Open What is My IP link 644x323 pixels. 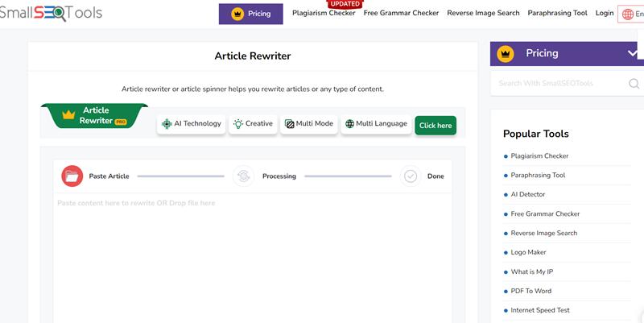(x=532, y=271)
